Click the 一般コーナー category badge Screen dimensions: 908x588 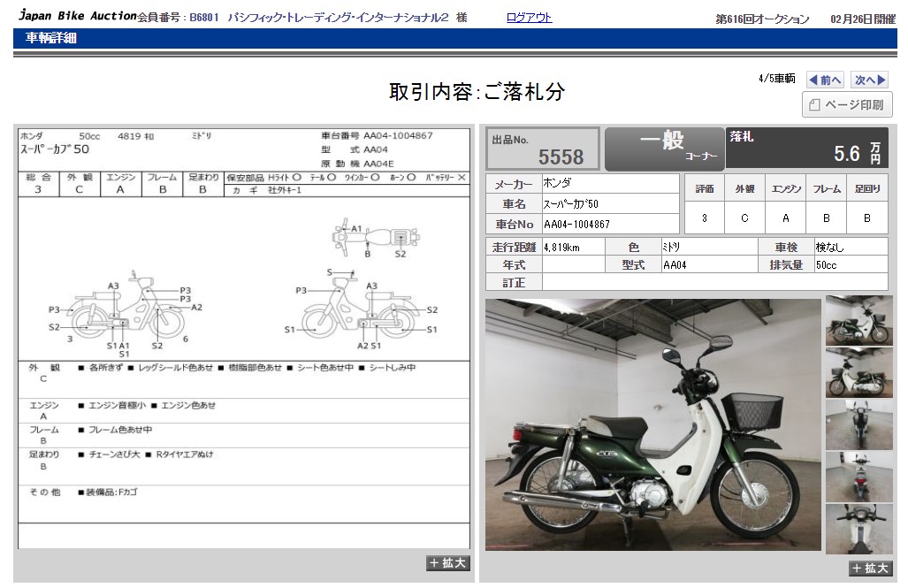664,149
